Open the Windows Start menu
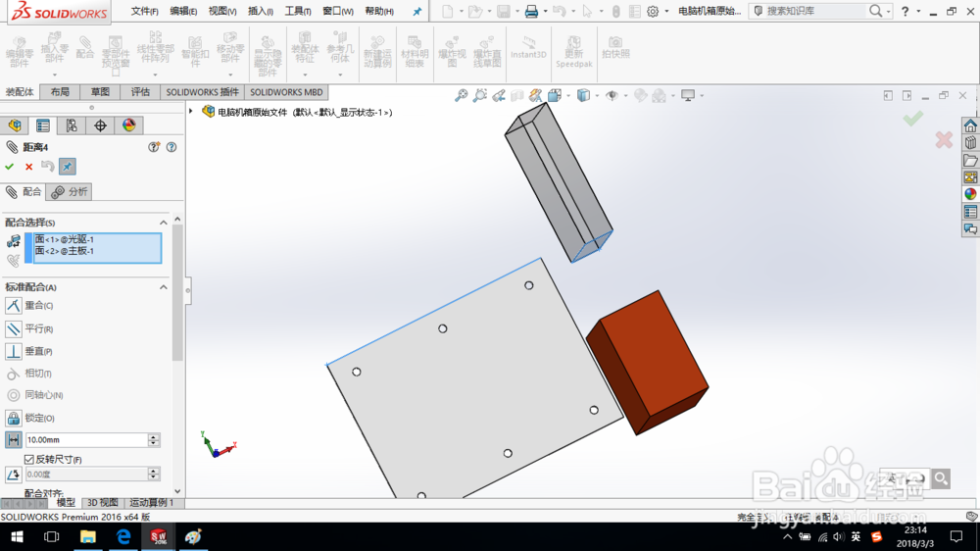Image resolution: width=980 pixels, height=551 pixels. click(x=17, y=536)
